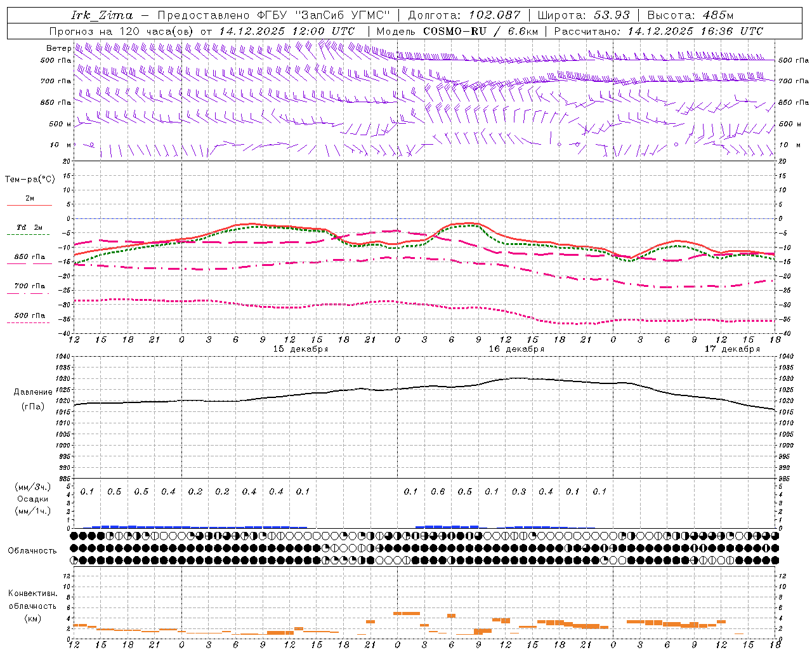The width and height of the screenshot is (812, 650).
Task: Click the "Давление" pressure panel label
Action: coord(33,392)
